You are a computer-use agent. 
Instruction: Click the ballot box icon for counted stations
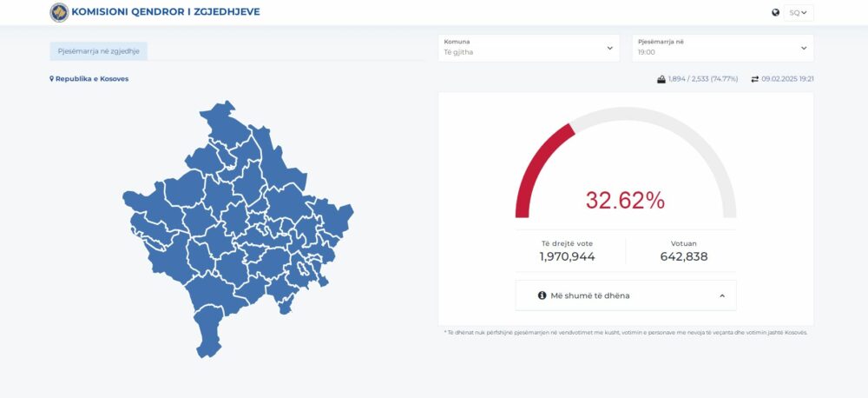661,79
